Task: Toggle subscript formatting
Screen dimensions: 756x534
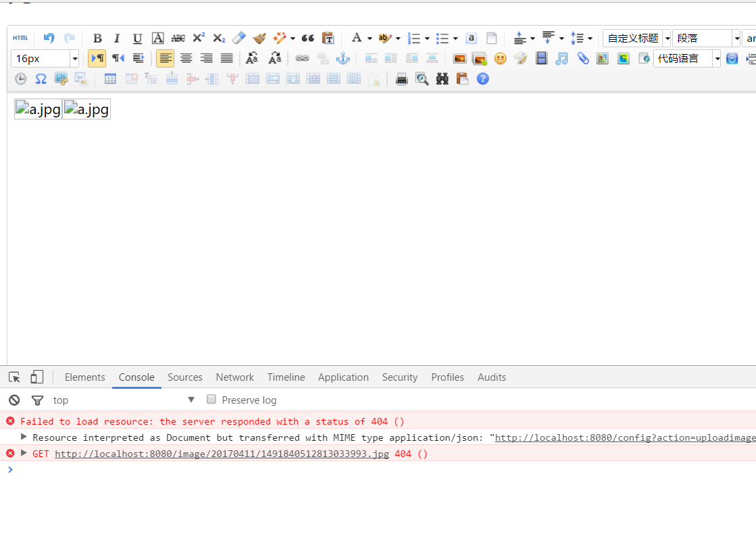Action: 219,38
